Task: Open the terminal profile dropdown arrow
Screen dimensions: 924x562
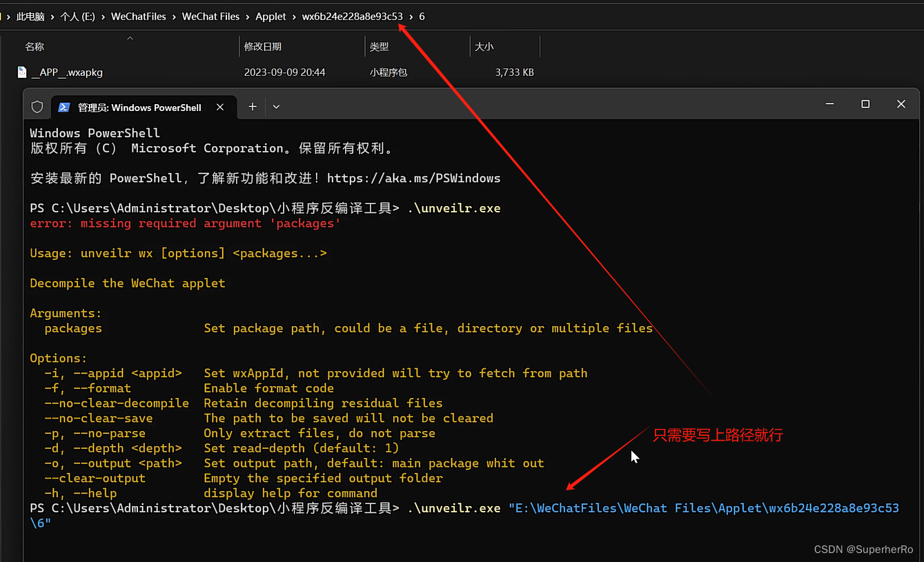Action: (276, 106)
